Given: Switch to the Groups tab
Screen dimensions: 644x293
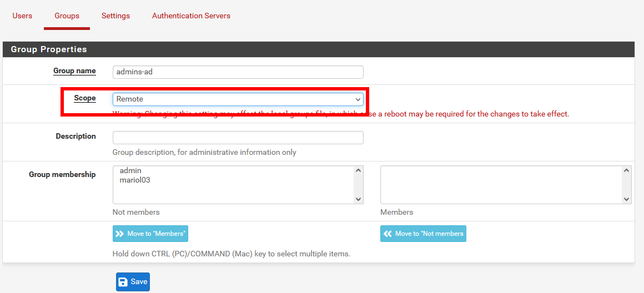Looking at the screenshot, I should pyautogui.click(x=67, y=16).
